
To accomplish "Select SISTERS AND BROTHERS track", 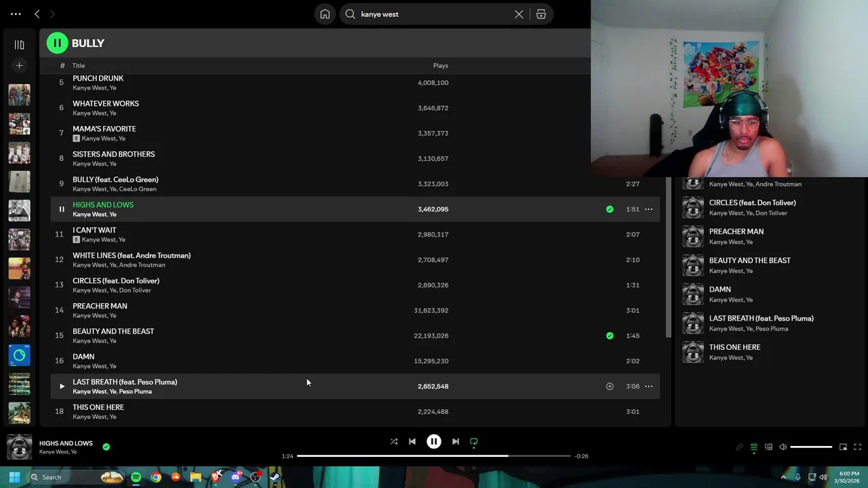I will [x=114, y=154].
